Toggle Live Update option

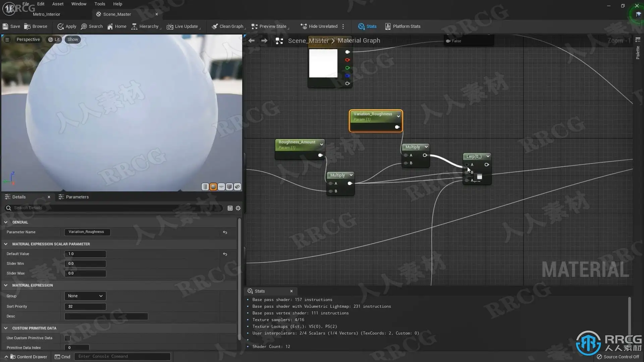click(x=183, y=26)
